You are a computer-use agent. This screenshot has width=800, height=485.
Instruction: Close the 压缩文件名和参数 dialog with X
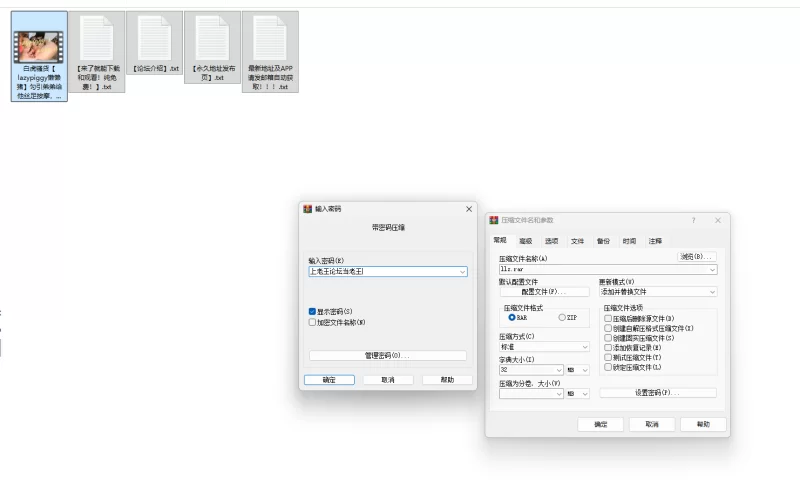[x=718, y=220]
